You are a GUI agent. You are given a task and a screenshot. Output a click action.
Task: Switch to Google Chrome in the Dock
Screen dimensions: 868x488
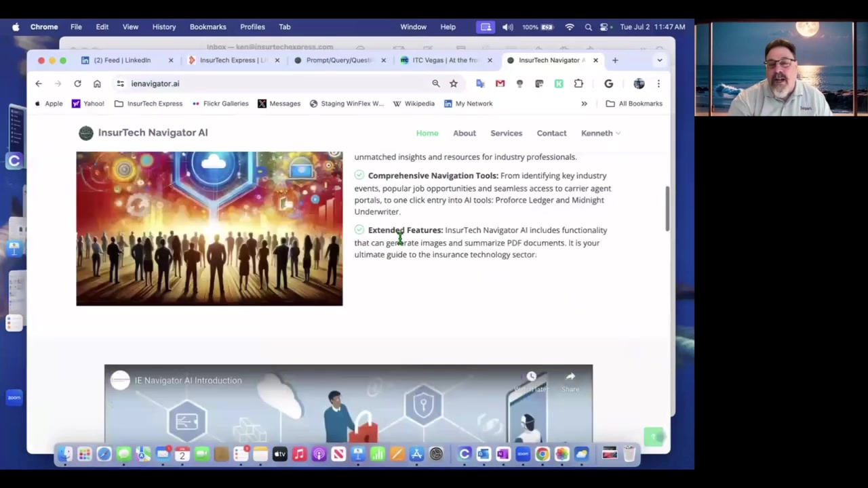click(542, 454)
